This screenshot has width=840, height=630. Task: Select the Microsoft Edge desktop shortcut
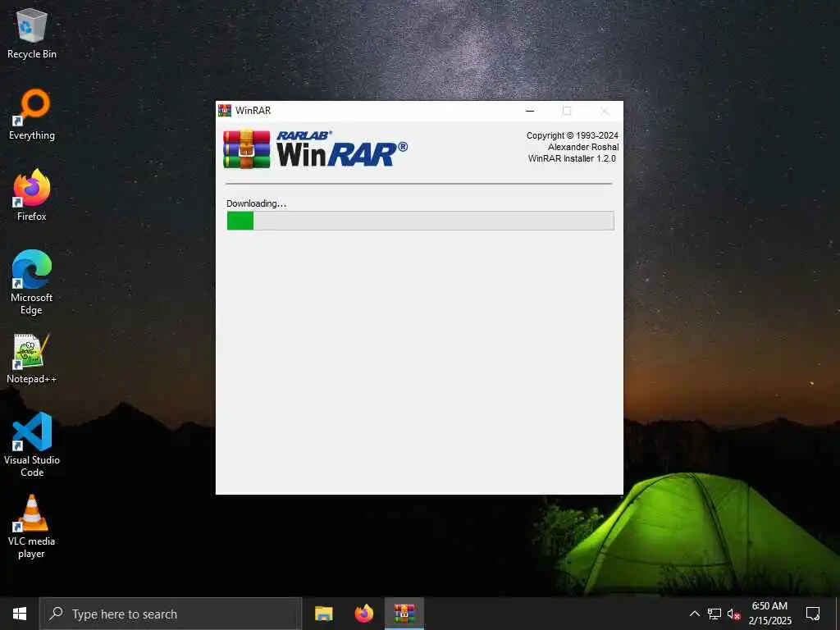click(32, 283)
